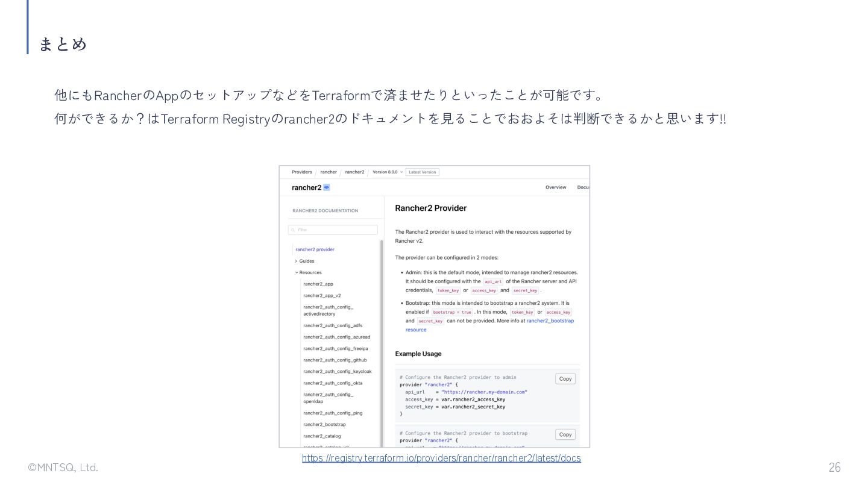The height and width of the screenshot is (488, 868).
Task: Click the Example Usage heading
Action: (418, 354)
